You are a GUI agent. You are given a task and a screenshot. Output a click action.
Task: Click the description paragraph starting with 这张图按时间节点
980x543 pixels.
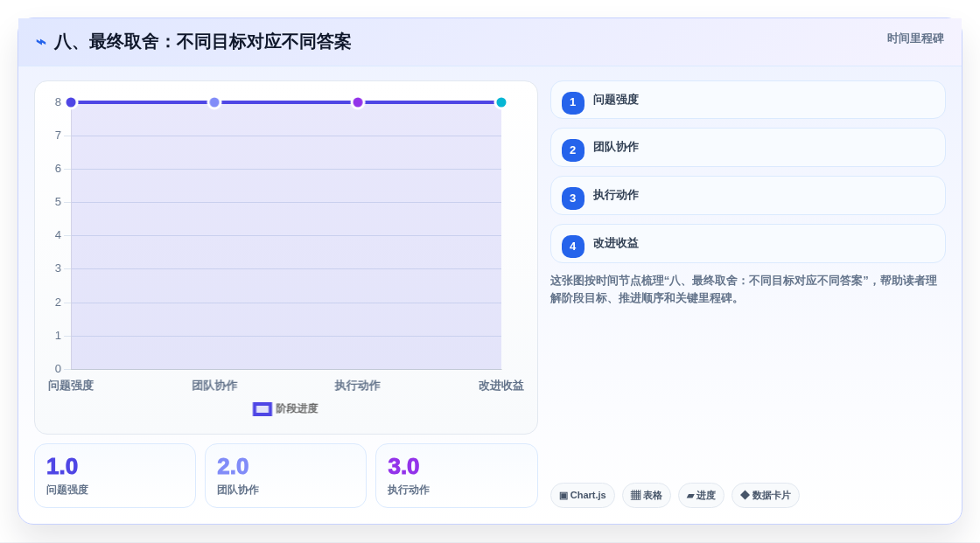pos(744,289)
